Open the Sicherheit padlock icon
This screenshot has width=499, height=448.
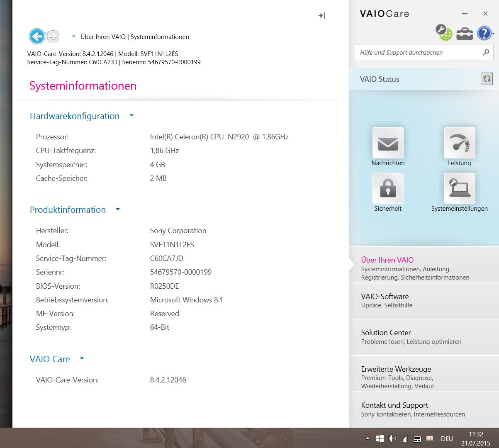[x=388, y=189]
